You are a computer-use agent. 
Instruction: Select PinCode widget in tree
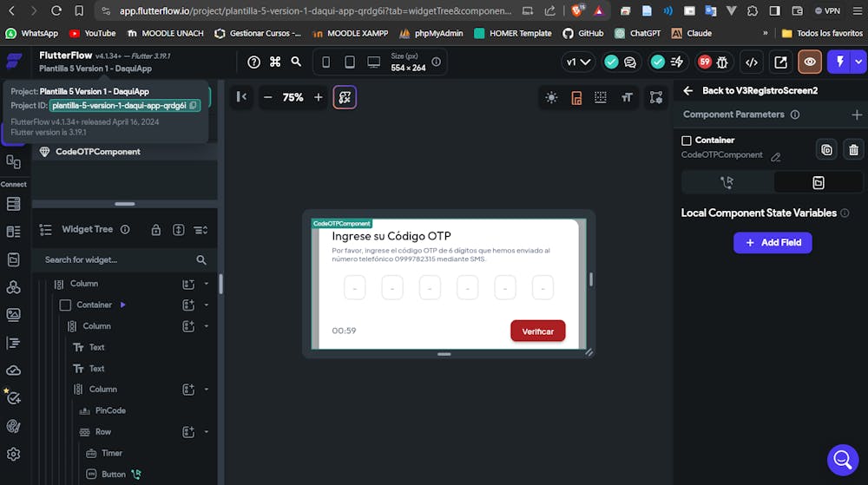pyautogui.click(x=110, y=411)
